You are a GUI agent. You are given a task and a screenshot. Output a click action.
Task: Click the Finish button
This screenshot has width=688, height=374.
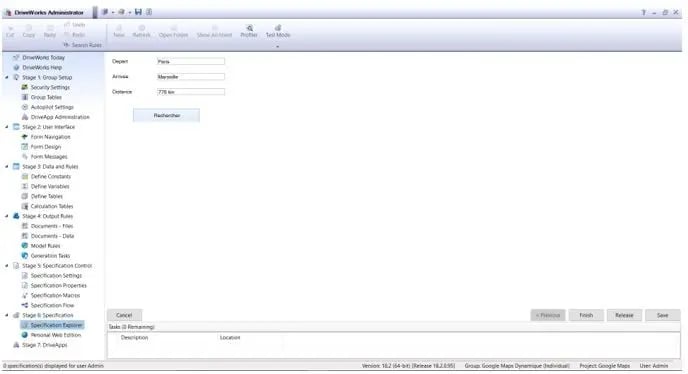(x=586, y=315)
